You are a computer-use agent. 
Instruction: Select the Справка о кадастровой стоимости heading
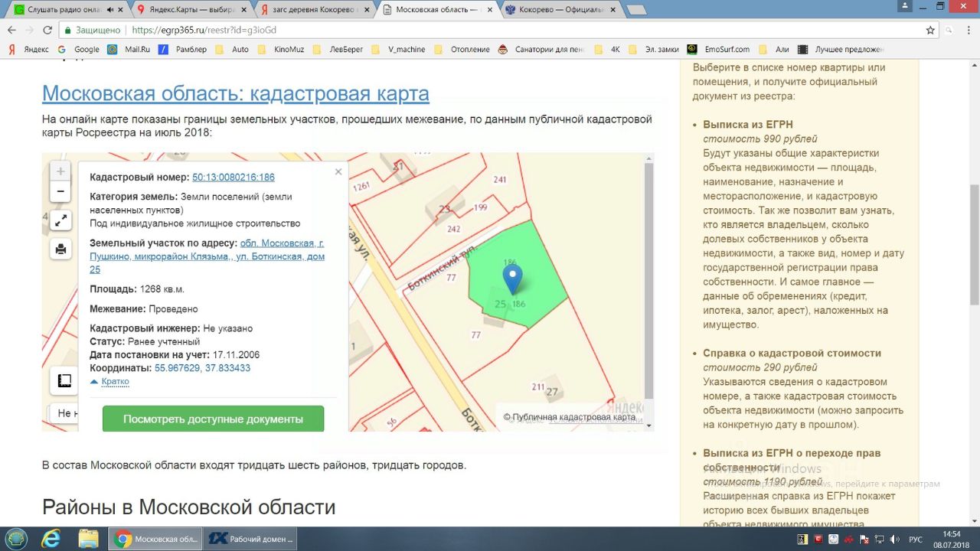[792, 353]
